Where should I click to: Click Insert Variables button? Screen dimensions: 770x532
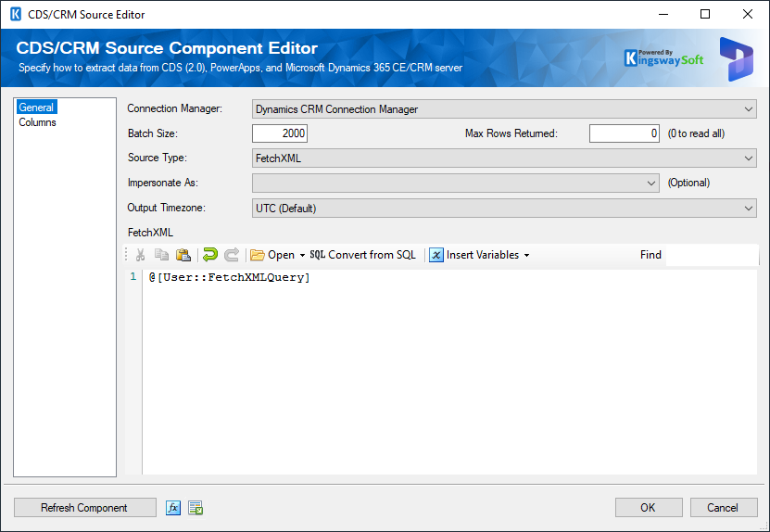coord(474,255)
